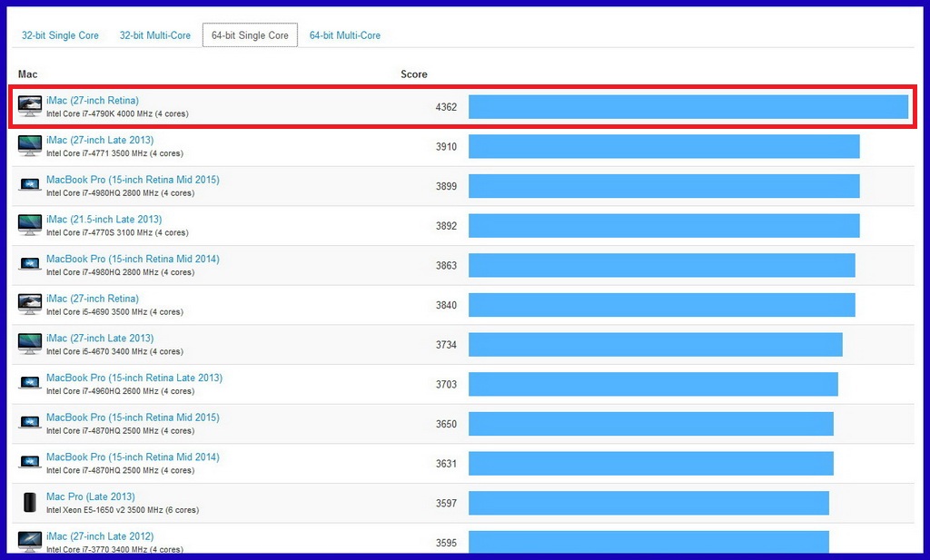Click the score bar for 3597
This screenshot has width=930, height=560.
[648, 503]
